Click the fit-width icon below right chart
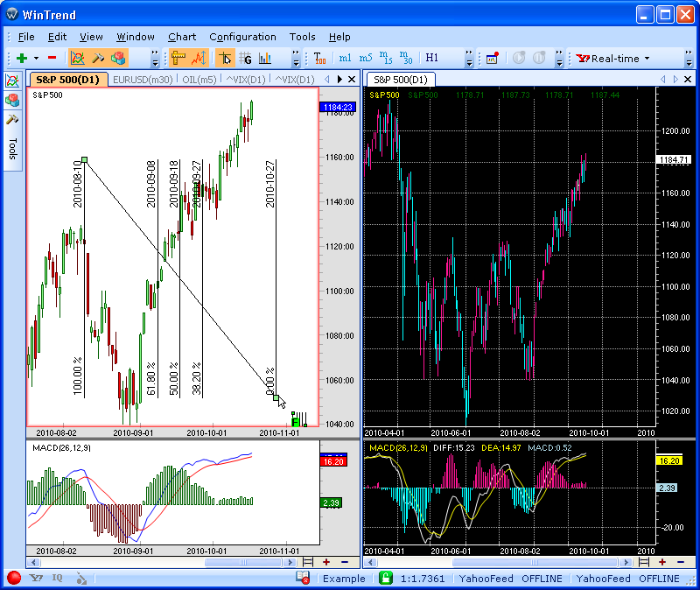 coord(644,562)
